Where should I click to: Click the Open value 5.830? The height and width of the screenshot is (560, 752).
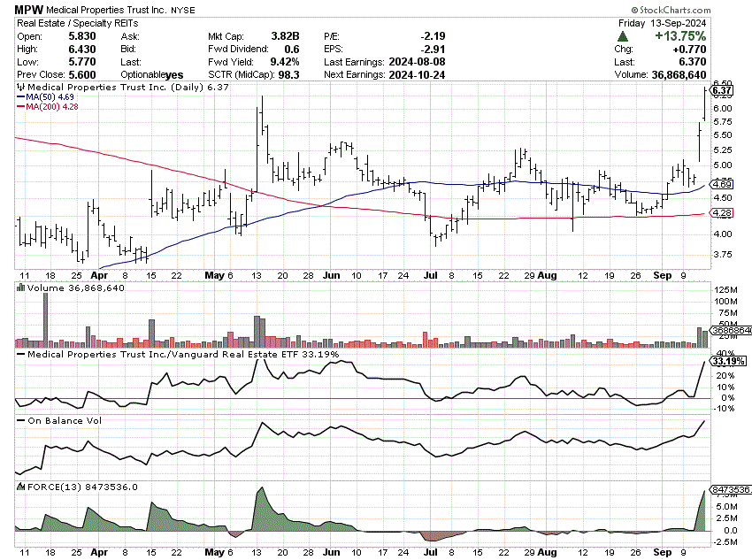pyautogui.click(x=82, y=36)
